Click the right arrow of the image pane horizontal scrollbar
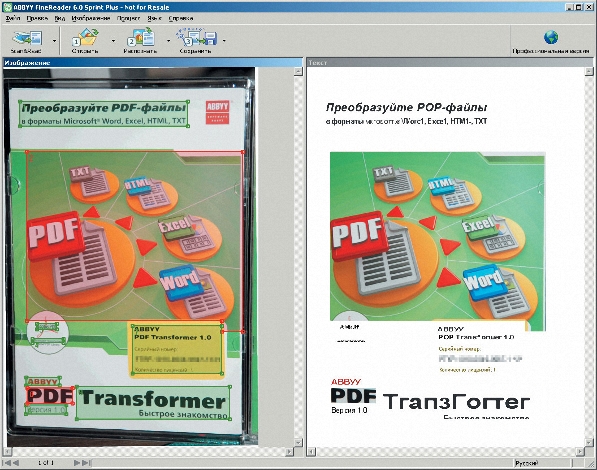 point(290,452)
